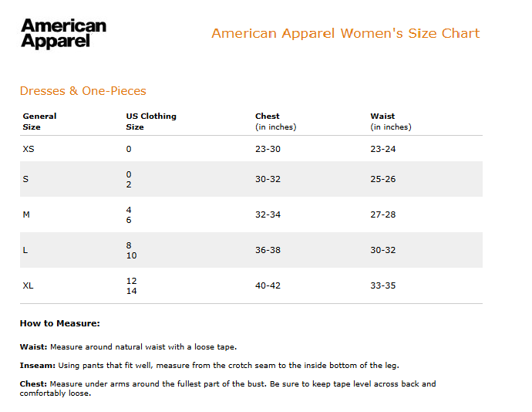
Task: Click the 27-28 waist measurement cell
Action: 382,214
